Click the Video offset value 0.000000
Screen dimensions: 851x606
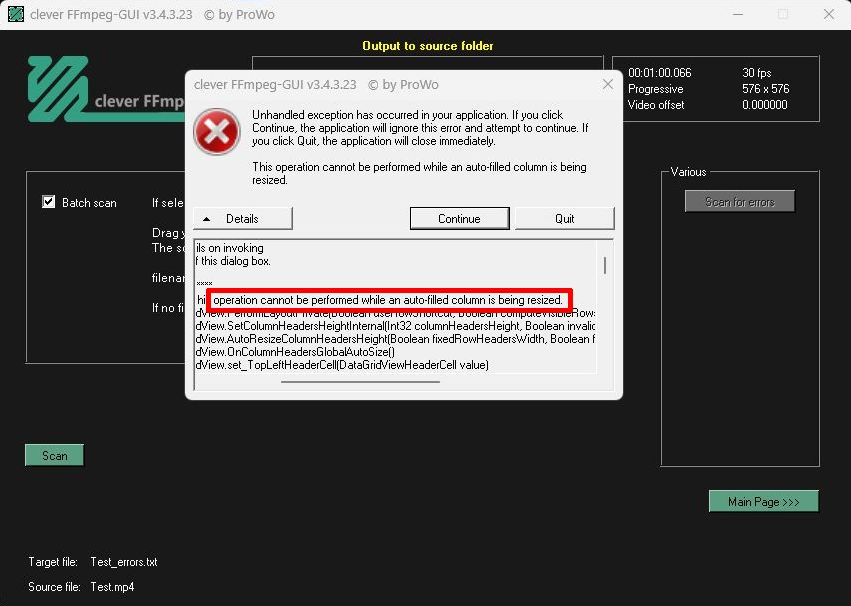(x=764, y=105)
